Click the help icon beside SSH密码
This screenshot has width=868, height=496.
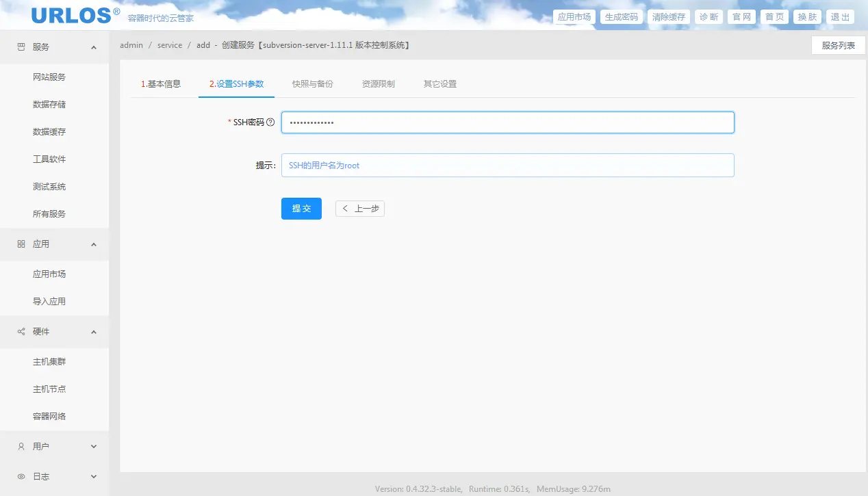(x=270, y=122)
